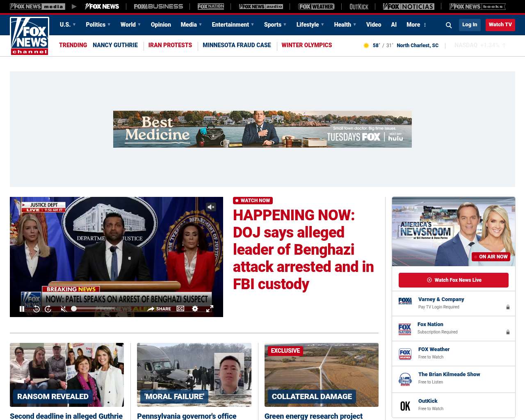Go to the Video section

374,25
